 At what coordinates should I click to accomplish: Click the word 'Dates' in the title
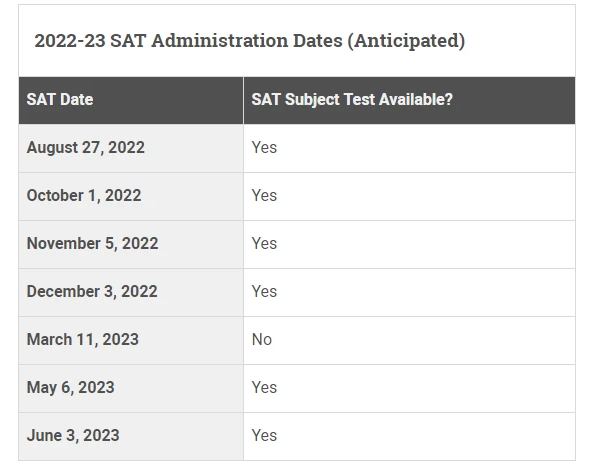pos(314,41)
